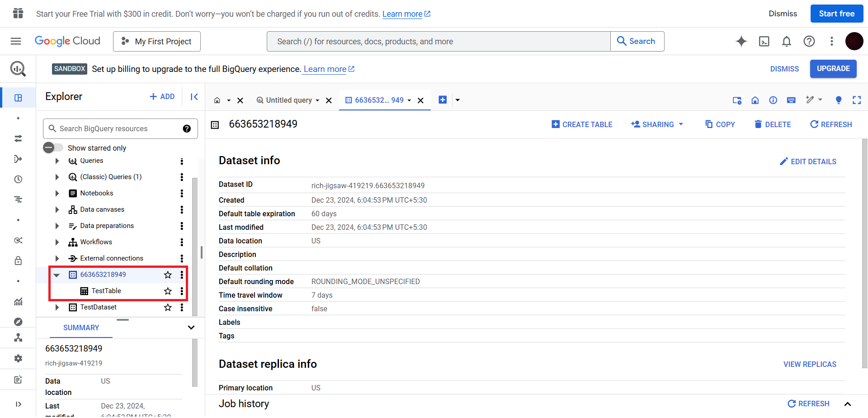This screenshot has width=868, height=418.
Task: Open BigQuery Studio in the sidebar
Action: tap(18, 98)
